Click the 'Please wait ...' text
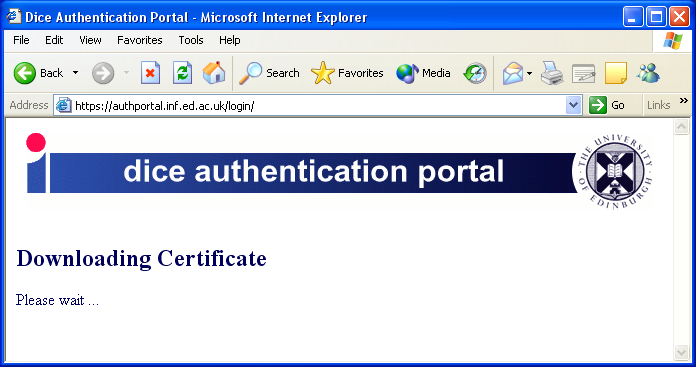 57,300
